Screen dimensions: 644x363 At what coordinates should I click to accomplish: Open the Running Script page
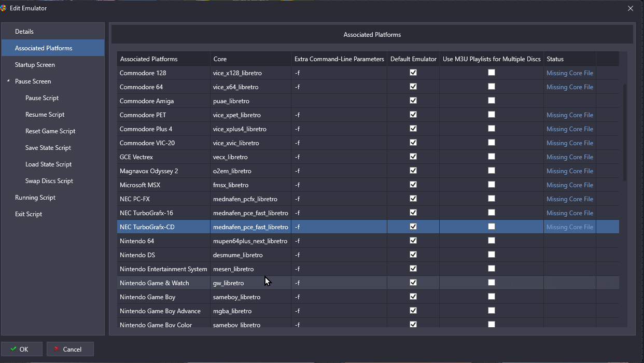(x=35, y=198)
